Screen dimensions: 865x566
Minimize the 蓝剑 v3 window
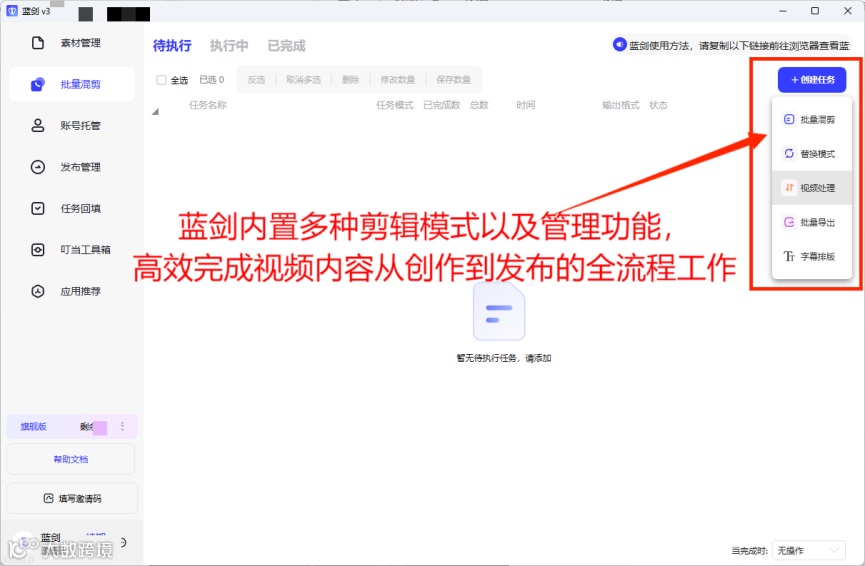pyautogui.click(x=783, y=10)
